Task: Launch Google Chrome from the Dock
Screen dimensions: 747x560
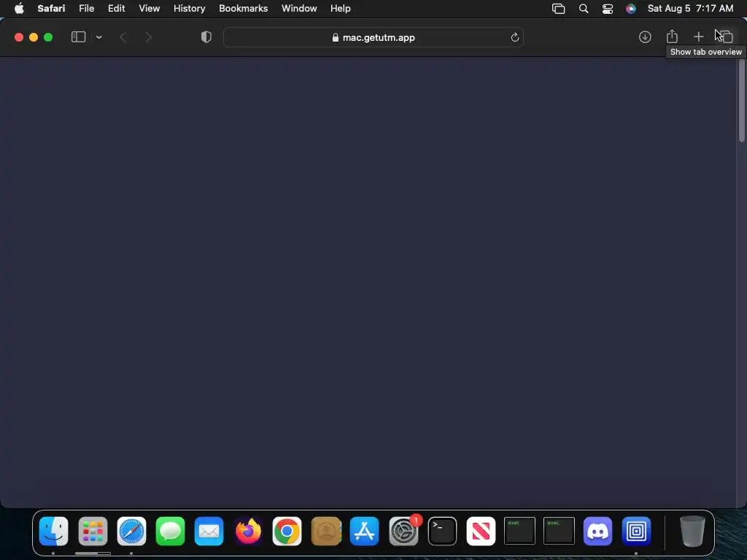Action: click(287, 531)
